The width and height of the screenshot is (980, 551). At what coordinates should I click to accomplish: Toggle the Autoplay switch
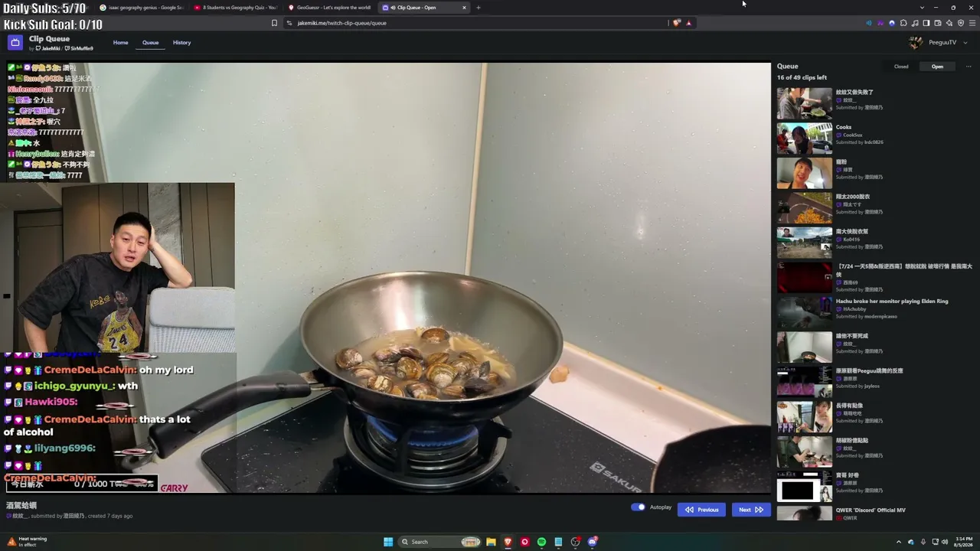pyautogui.click(x=638, y=507)
